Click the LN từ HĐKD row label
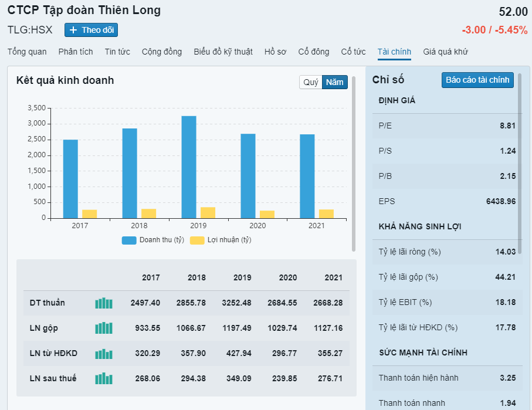 coord(53,353)
